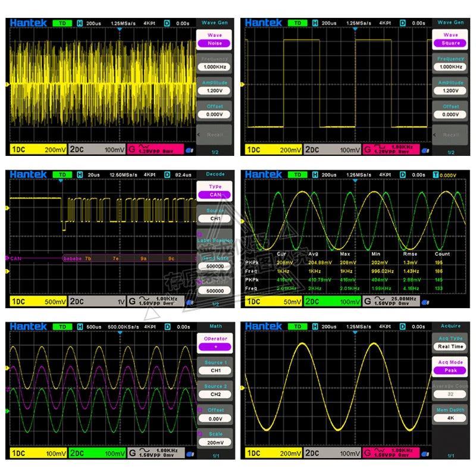476x476 pixels.
Task: Click the pink CAN bus label marker
Action: tap(12, 258)
